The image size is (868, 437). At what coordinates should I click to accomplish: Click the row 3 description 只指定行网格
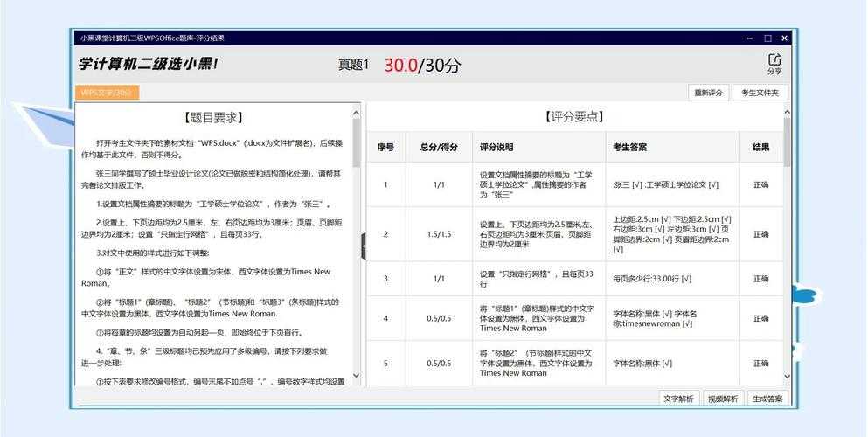(539, 279)
